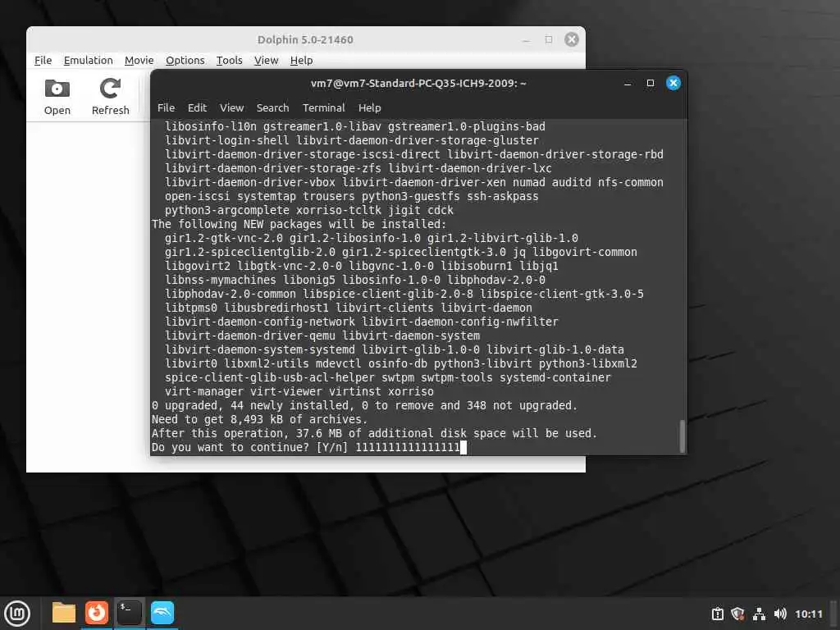Click the '0 upgraded, 44 newly installed' line
840x630 pixels.
tap(364, 405)
